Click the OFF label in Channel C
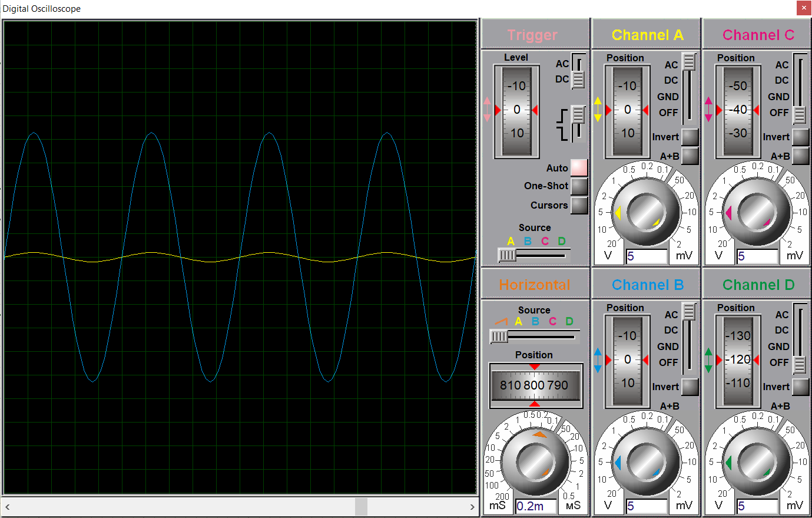 coord(779,113)
